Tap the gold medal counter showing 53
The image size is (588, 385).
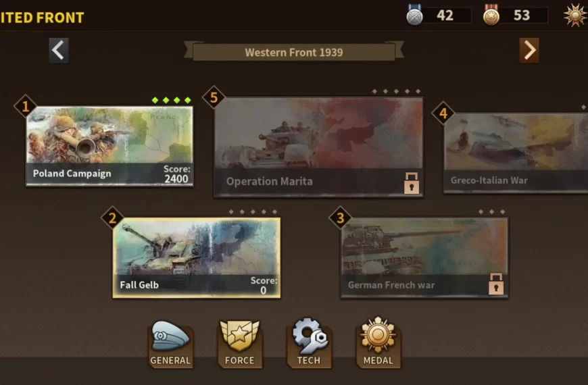pyautogui.click(x=515, y=16)
